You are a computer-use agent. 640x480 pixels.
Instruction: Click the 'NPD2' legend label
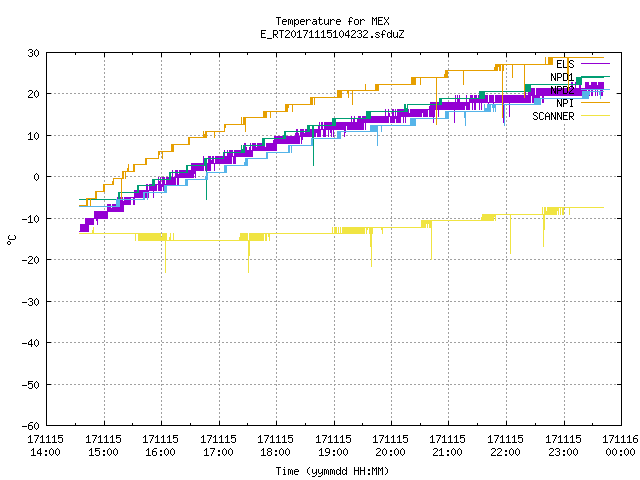(562, 90)
